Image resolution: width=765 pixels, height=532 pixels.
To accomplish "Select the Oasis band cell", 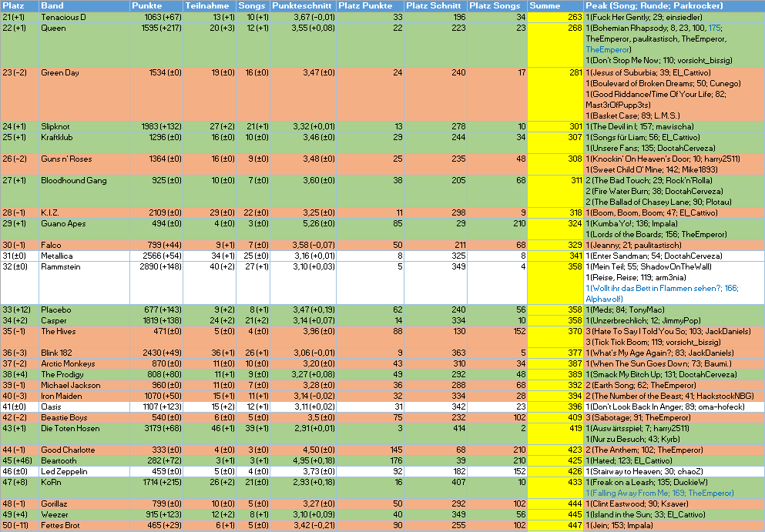I will tap(85, 407).
